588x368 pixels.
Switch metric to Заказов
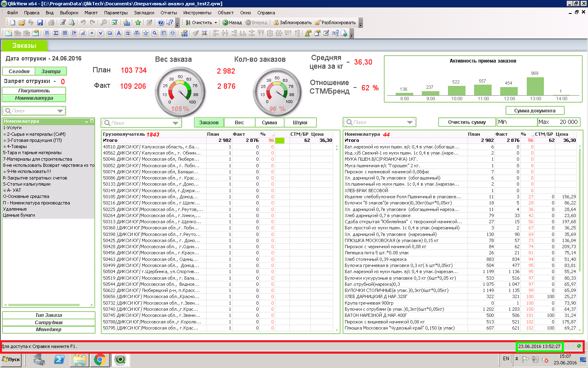(x=209, y=122)
